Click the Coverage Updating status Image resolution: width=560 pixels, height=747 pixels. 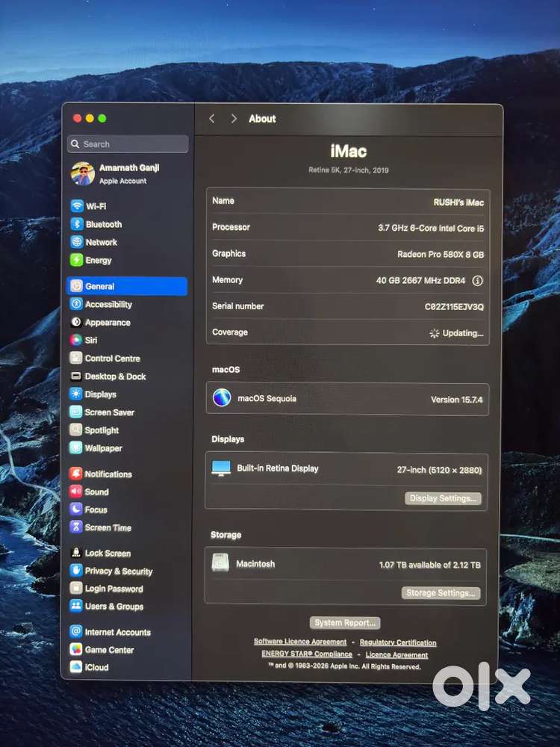click(x=456, y=333)
